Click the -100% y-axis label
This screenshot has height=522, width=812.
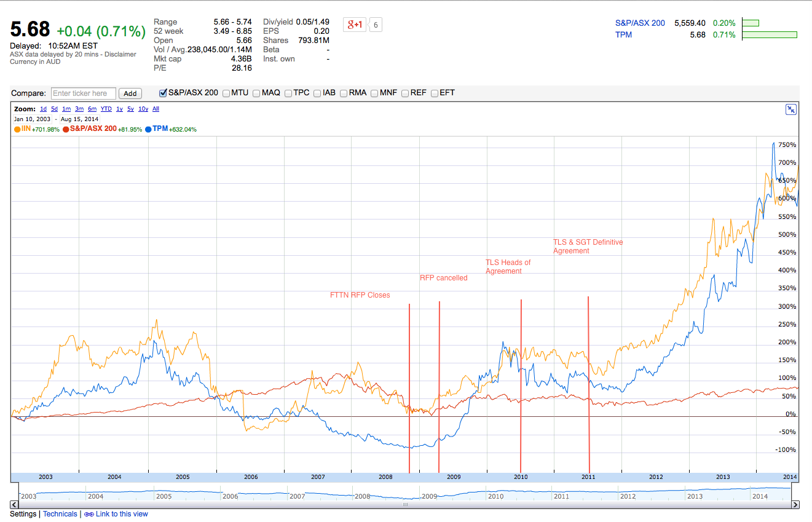786,450
